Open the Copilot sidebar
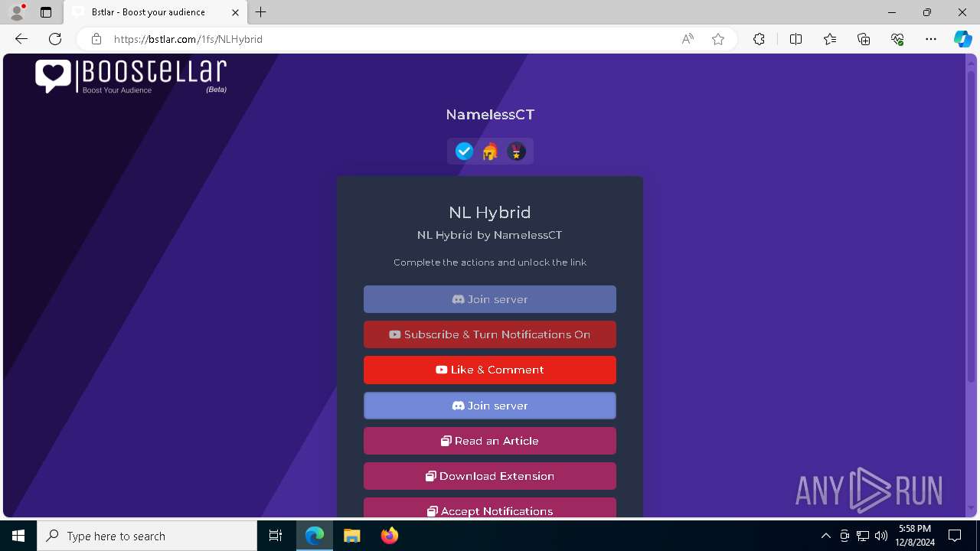980x551 pixels. tap(963, 39)
